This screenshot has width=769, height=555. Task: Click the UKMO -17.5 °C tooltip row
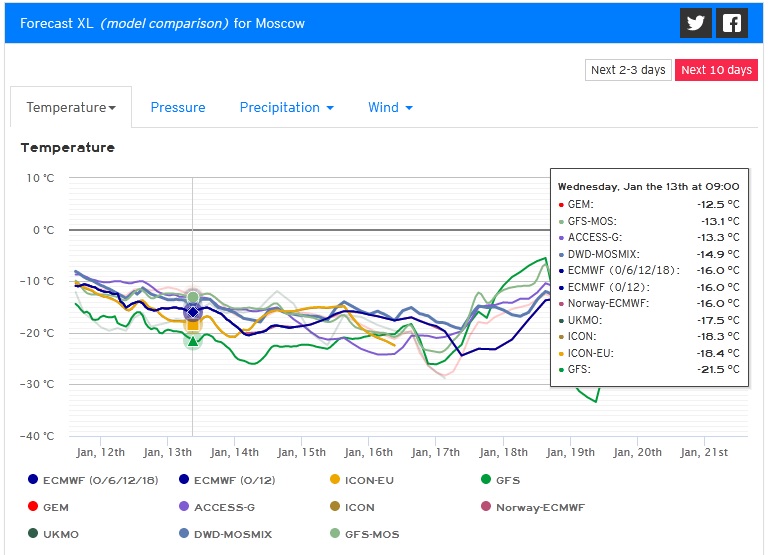pos(649,320)
